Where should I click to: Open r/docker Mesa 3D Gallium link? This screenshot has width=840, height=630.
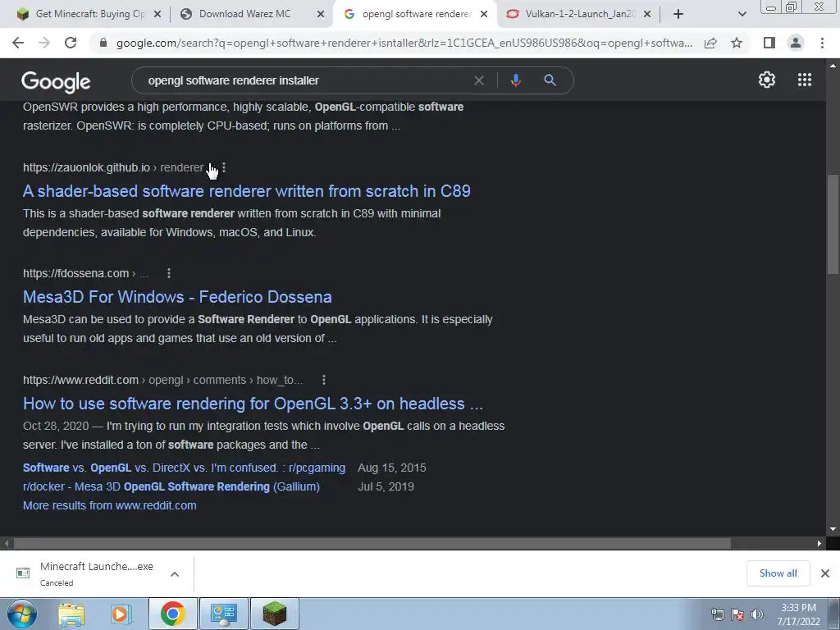(171, 486)
